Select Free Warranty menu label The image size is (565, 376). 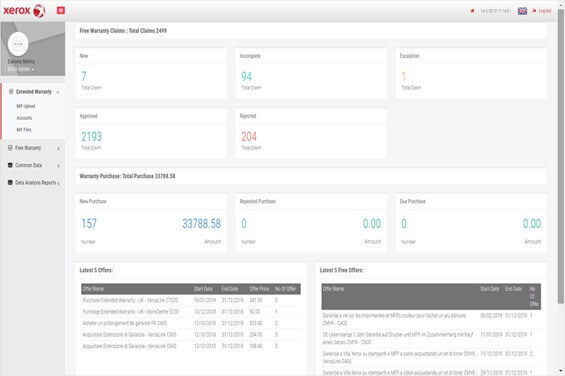pos(28,148)
